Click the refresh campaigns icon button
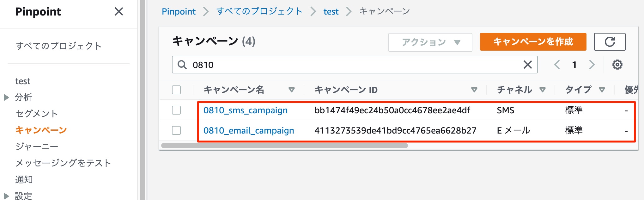Image resolution: width=644 pixels, height=200 pixels. [610, 42]
